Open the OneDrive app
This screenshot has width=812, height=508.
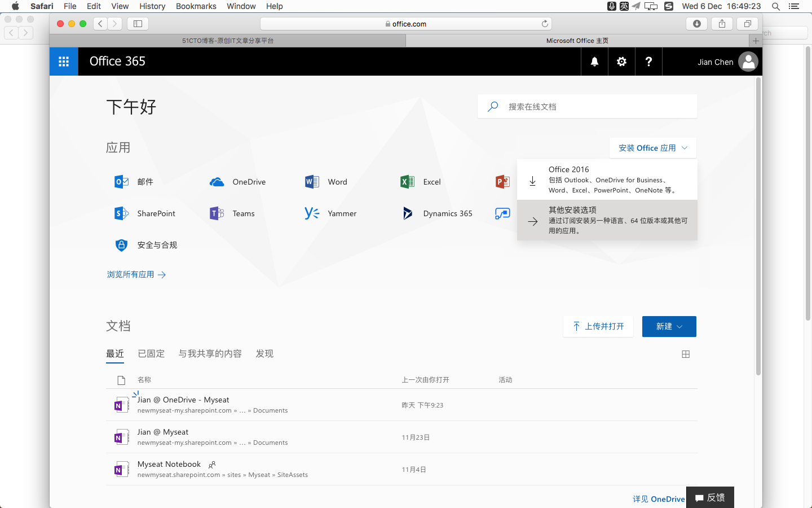point(237,182)
